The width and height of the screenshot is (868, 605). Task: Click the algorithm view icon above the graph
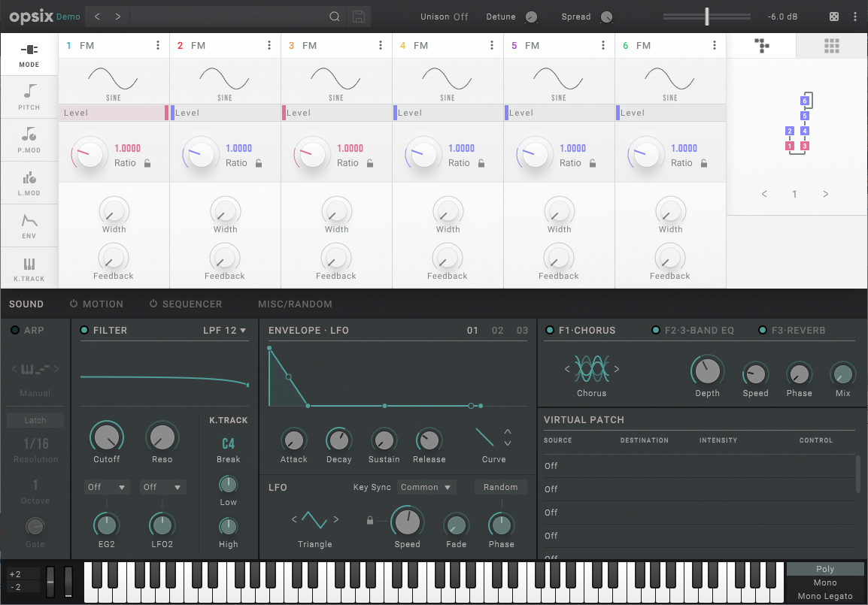click(x=762, y=46)
